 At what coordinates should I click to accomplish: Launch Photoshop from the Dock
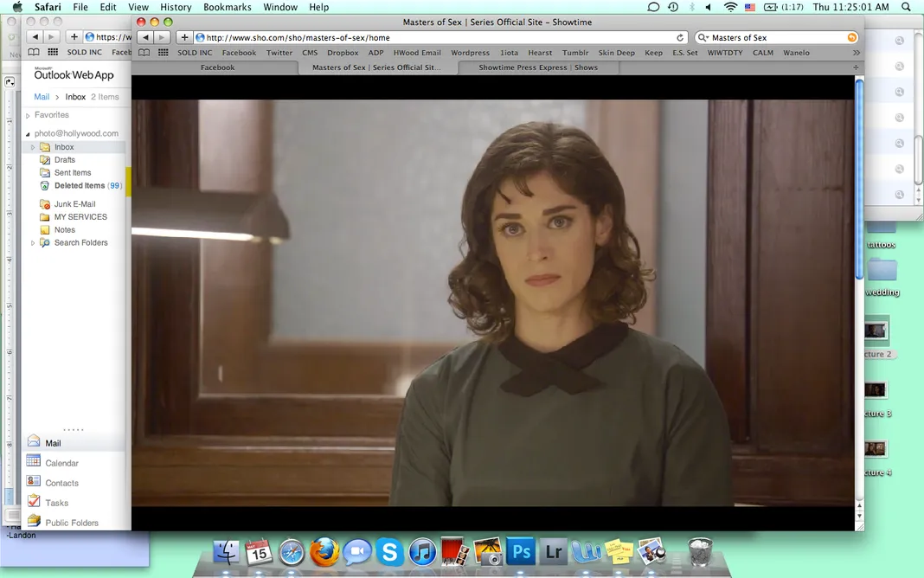pos(521,552)
